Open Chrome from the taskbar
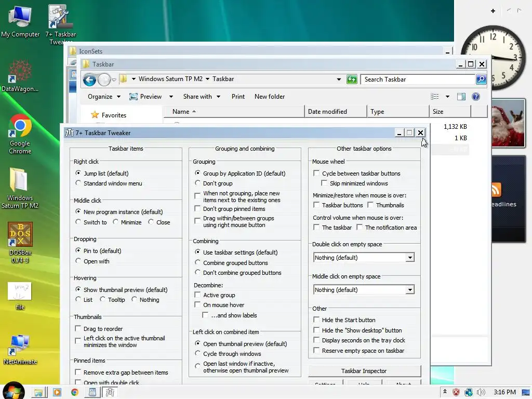The height and width of the screenshot is (399, 532). click(75, 393)
